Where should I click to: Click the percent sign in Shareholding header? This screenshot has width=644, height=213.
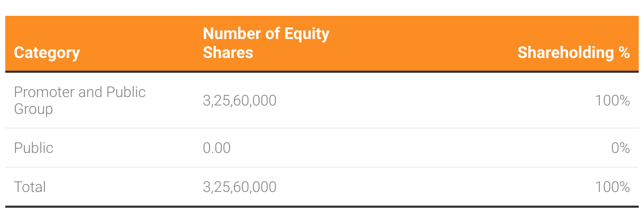click(624, 53)
